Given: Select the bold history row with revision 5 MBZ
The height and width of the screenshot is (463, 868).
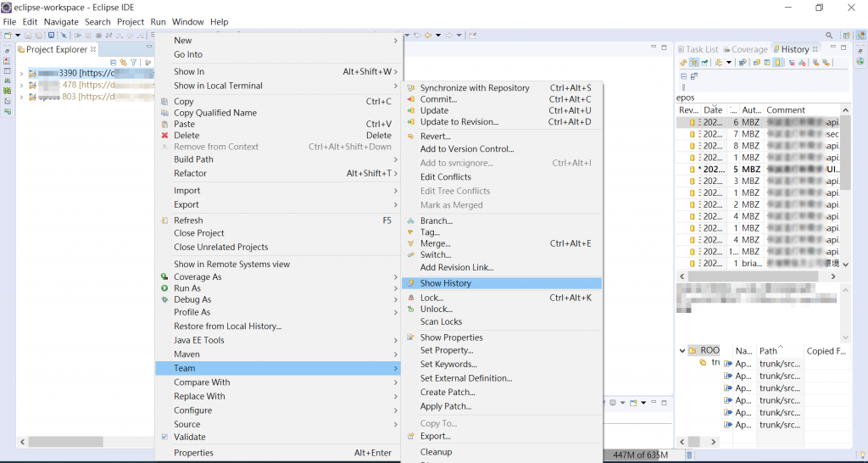Looking at the screenshot, I should click(759, 169).
